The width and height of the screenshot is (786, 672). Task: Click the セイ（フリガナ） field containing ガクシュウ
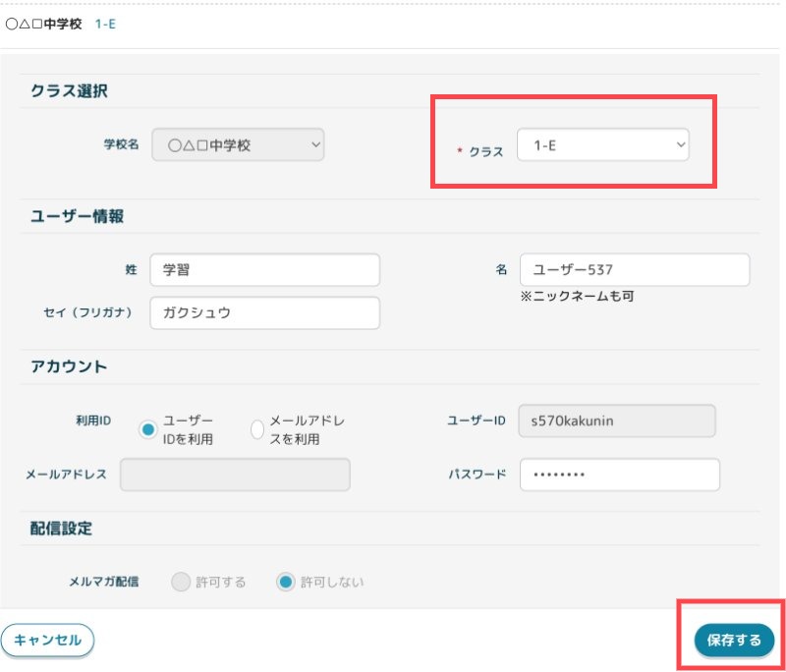tap(264, 312)
